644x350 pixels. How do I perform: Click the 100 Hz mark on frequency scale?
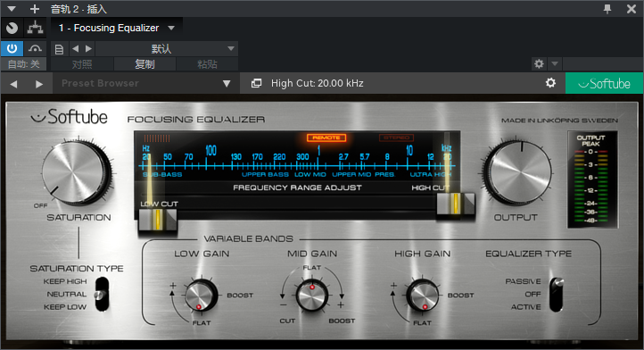pyautogui.click(x=211, y=151)
